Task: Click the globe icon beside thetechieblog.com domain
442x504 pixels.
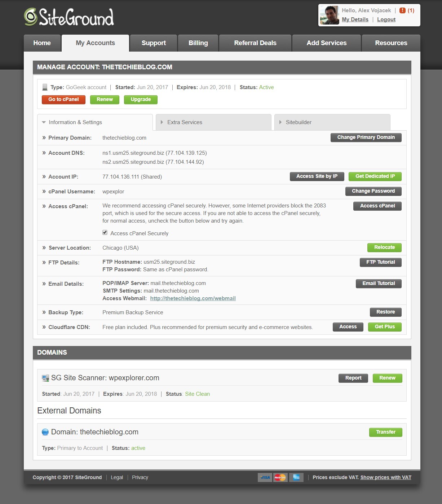Action: pyautogui.click(x=45, y=432)
